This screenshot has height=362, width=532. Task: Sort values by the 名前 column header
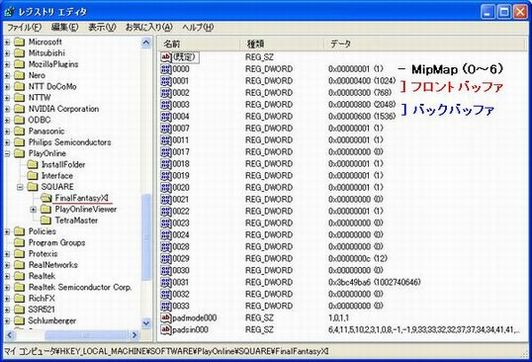199,44
